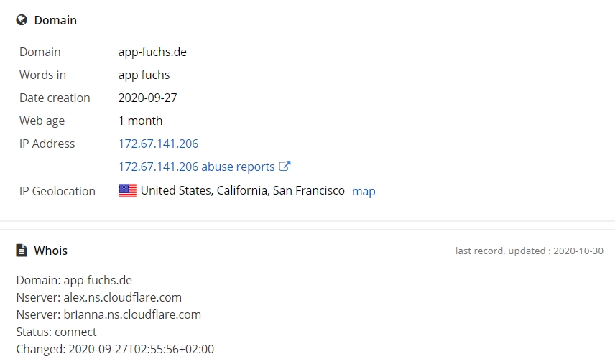615x364 pixels.
Task: Click the document icon beside Whois heading
Action: click(22, 251)
